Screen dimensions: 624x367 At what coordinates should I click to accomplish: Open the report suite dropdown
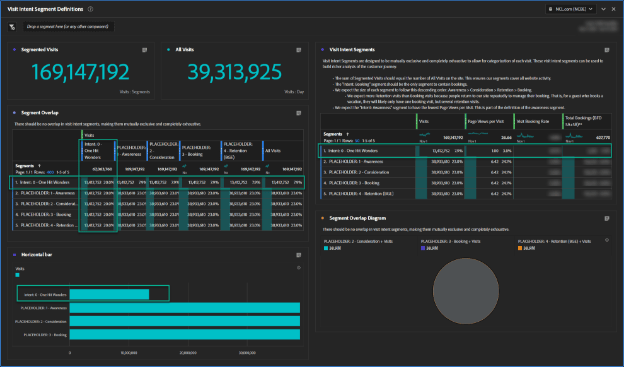[x=571, y=9]
